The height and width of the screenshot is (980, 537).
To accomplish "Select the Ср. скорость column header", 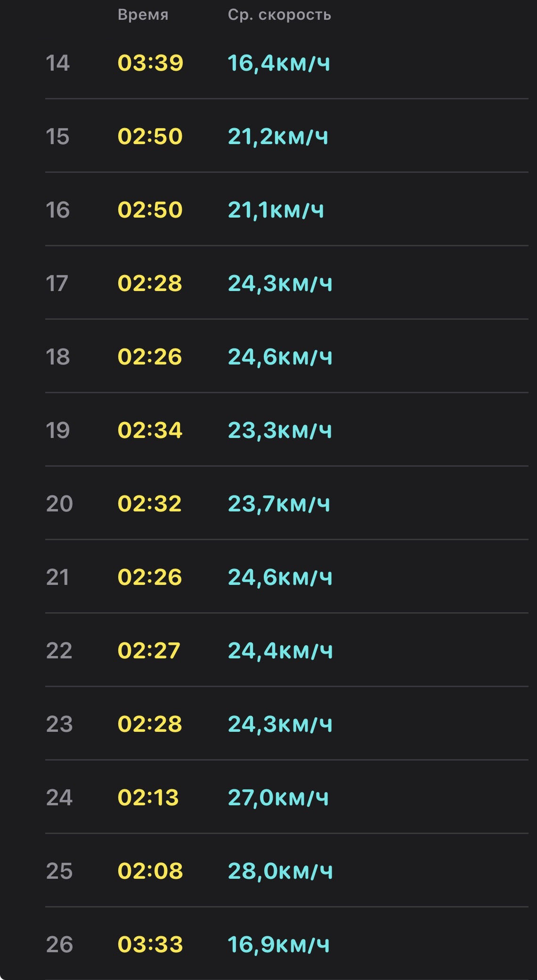I will click(279, 15).
